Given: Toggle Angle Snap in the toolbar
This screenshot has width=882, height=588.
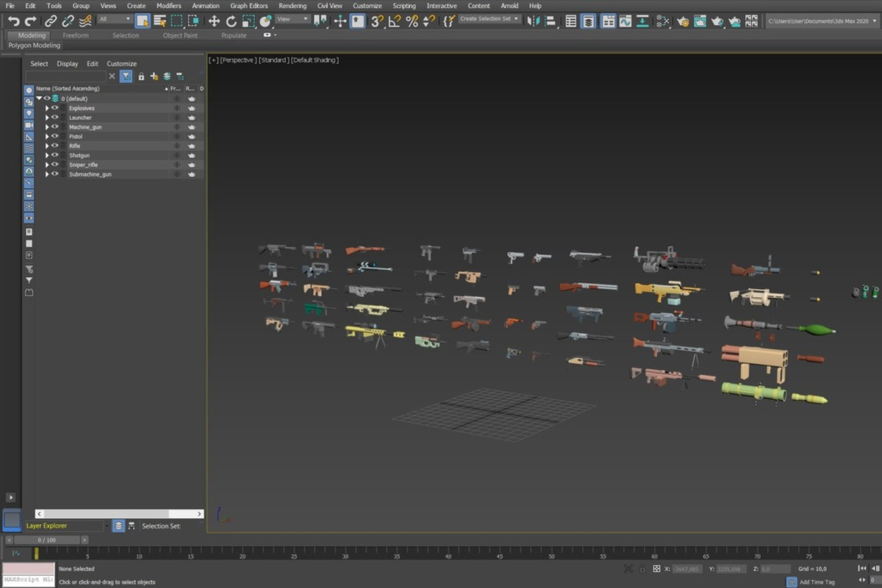Looking at the screenshot, I should (x=395, y=21).
